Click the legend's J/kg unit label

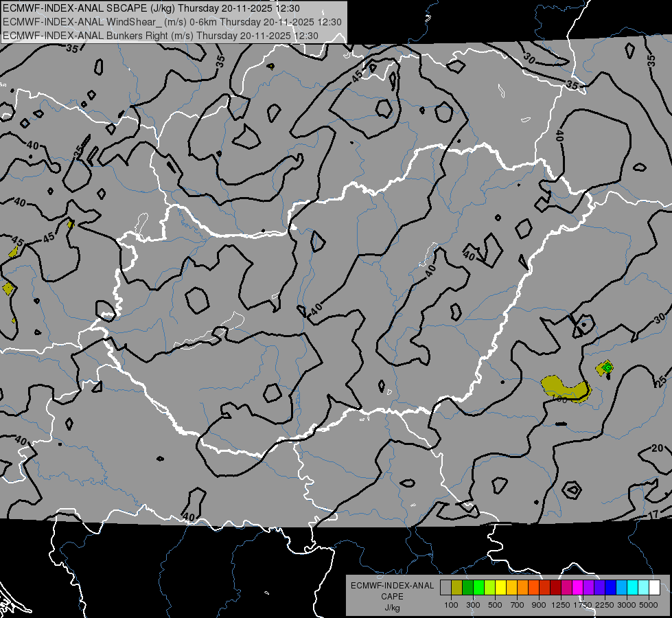tap(393, 608)
